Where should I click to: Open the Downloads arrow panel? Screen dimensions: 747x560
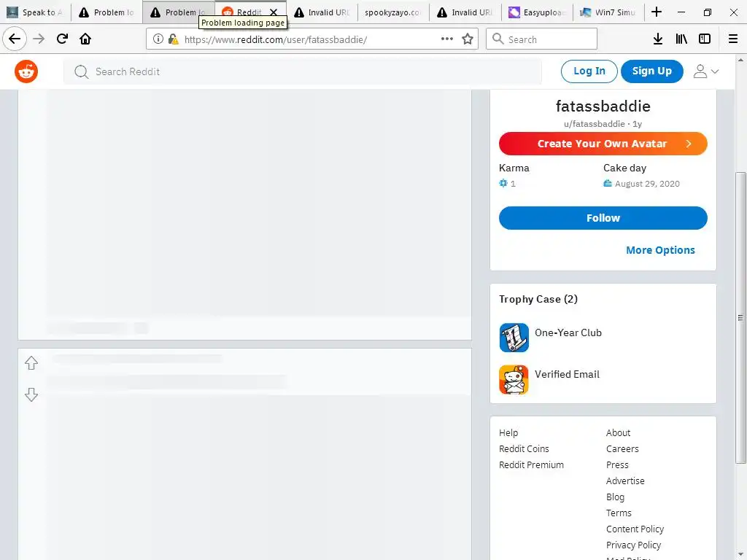click(658, 39)
